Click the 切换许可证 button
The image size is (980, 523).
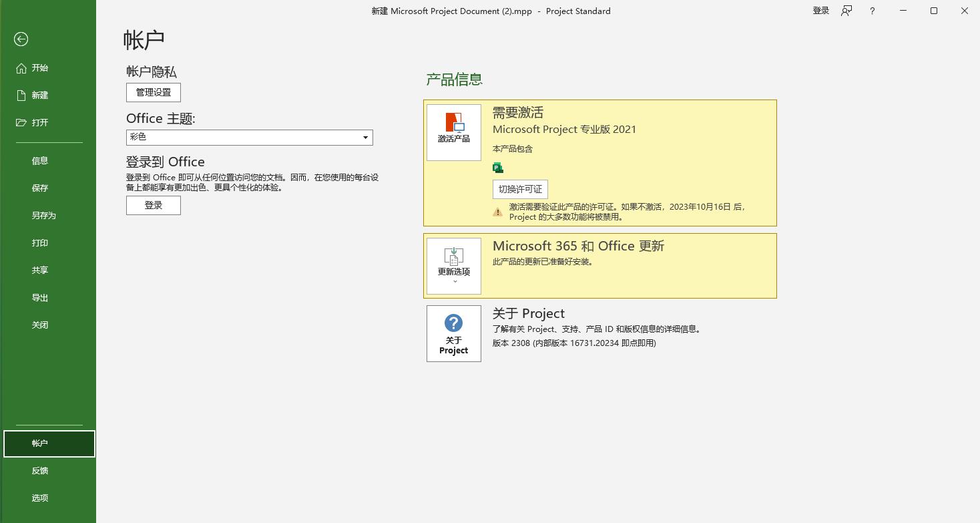520,189
